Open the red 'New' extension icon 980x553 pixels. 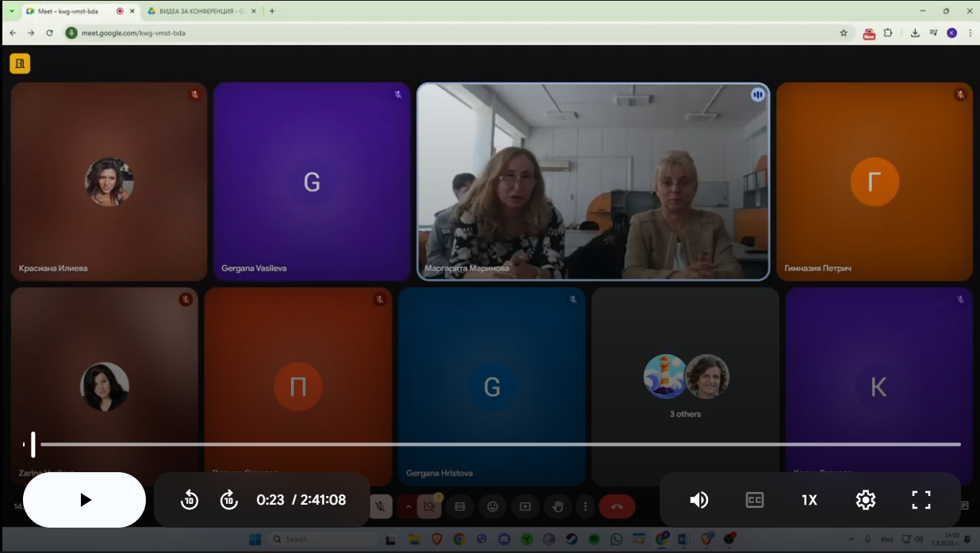tap(869, 33)
